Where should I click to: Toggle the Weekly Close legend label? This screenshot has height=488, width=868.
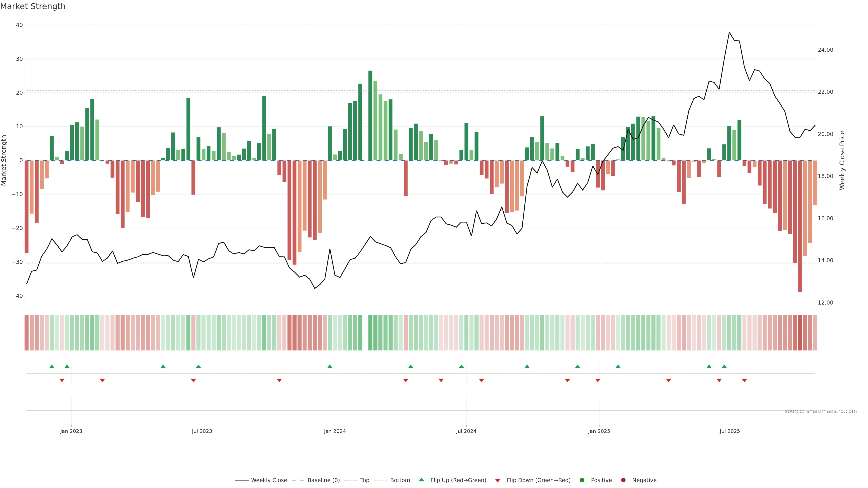tap(269, 480)
